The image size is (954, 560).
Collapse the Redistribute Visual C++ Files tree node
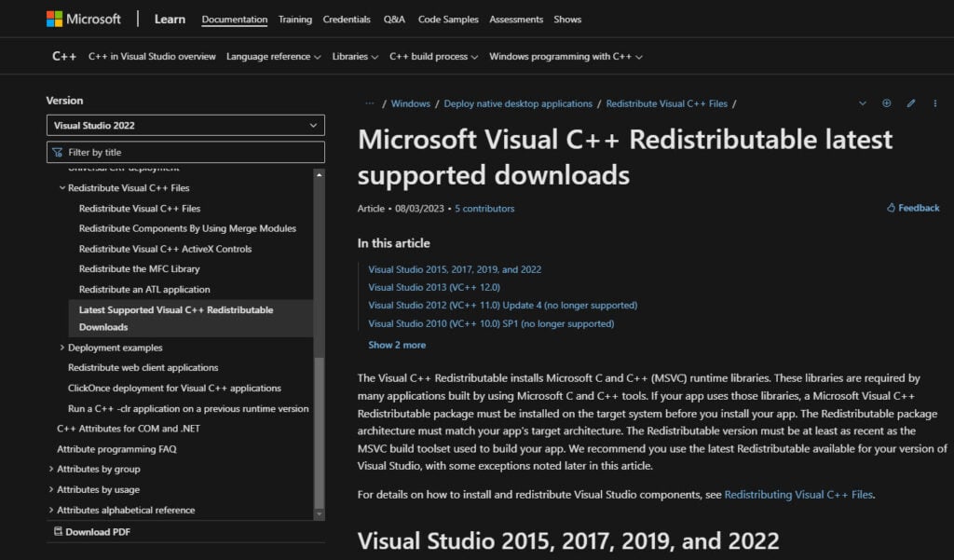[62, 188]
